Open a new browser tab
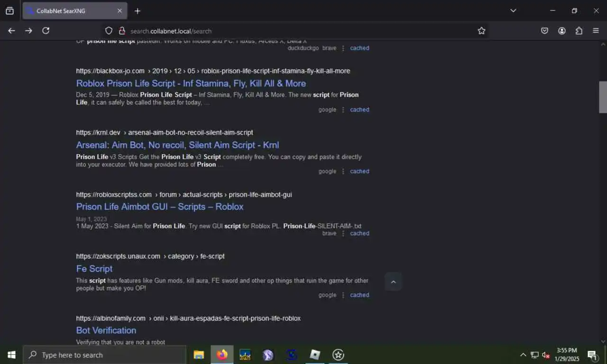Viewport: 607px width, 364px height. pyautogui.click(x=138, y=11)
